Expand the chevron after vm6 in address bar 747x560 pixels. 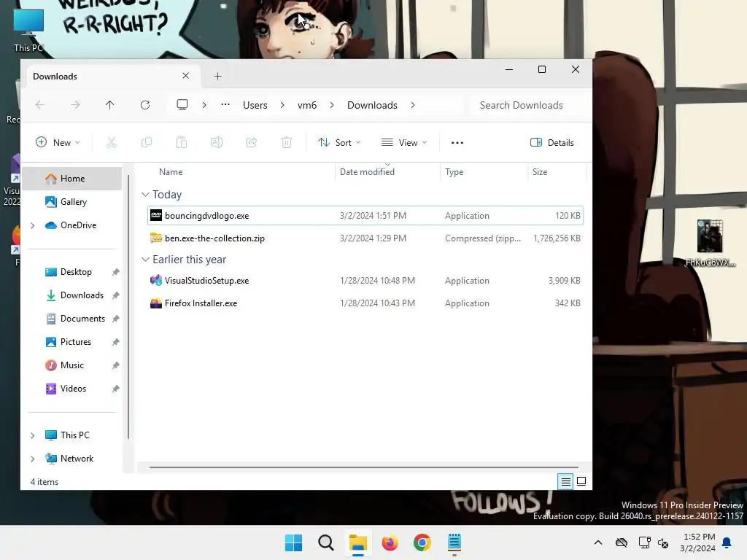click(x=332, y=105)
